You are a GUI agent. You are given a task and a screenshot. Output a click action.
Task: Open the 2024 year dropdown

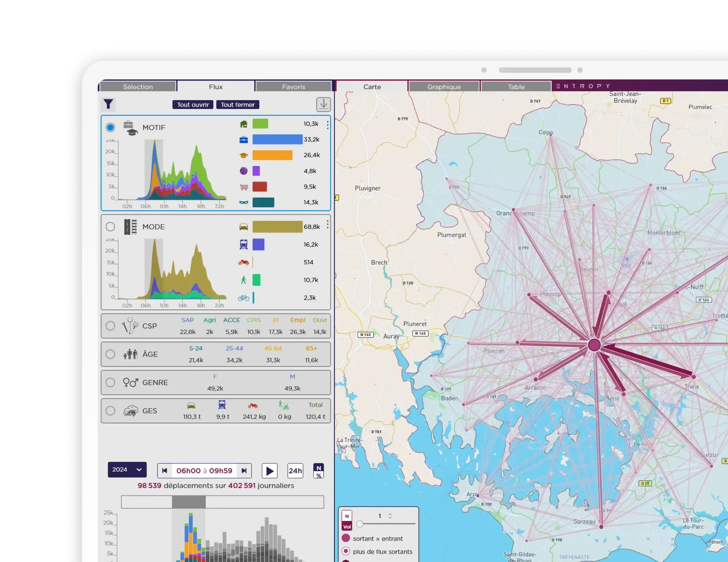(127, 470)
